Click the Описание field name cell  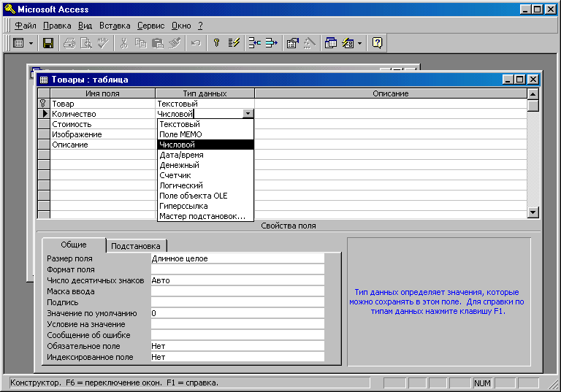pyautogui.click(x=103, y=145)
